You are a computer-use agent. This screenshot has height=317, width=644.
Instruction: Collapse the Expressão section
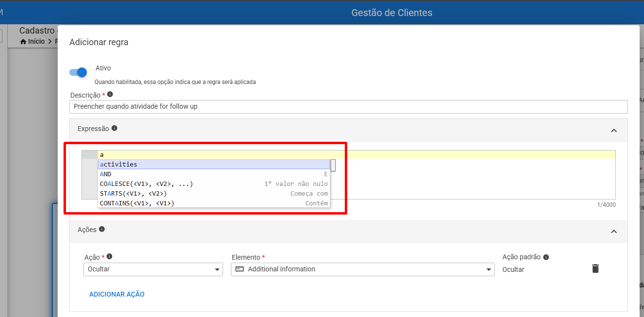614,131
